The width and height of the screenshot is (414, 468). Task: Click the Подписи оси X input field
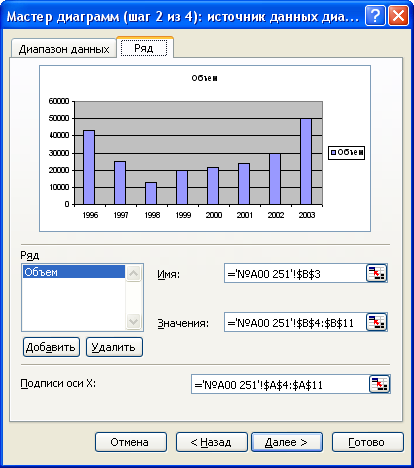pyautogui.click(x=280, y=384)
